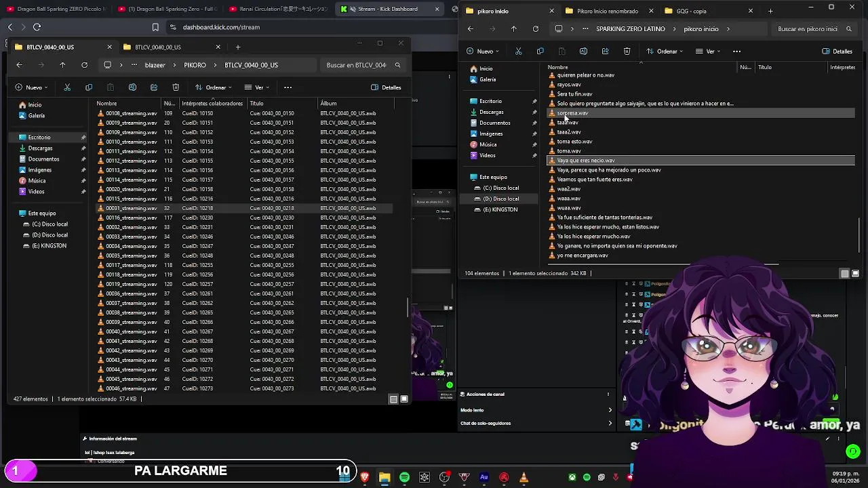The image size is (868, 488).
Task: Click Cut icon in BTLCV_0040_00_US window toolbar
Action: coord(67,87)
